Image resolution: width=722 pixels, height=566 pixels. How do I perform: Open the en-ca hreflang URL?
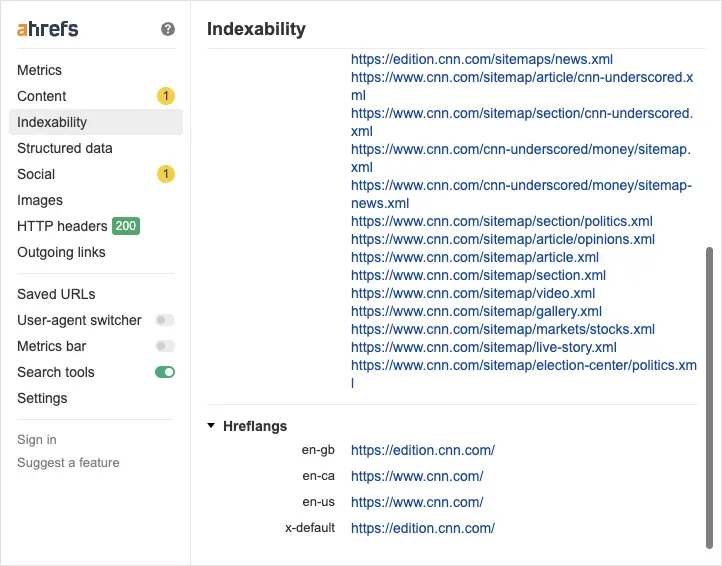click(x=417, y=476)
